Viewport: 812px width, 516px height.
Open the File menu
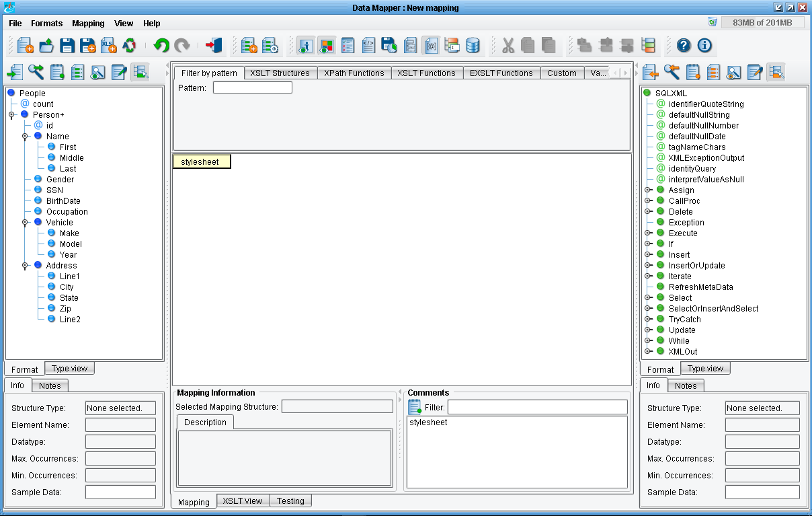[x=15, y=24]
